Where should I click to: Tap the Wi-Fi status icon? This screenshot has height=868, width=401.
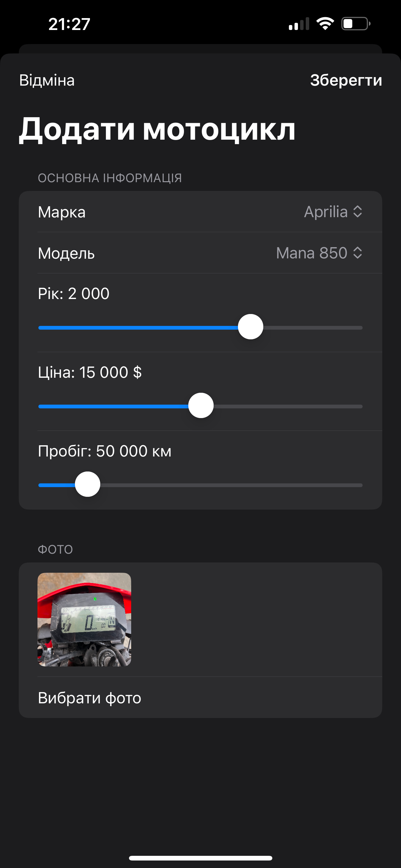pos(325,24)
